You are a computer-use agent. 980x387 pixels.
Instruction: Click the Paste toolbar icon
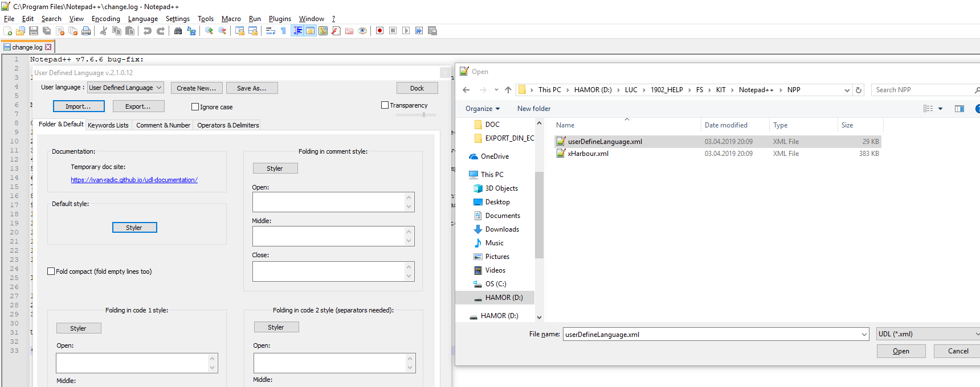coord(130,31)
